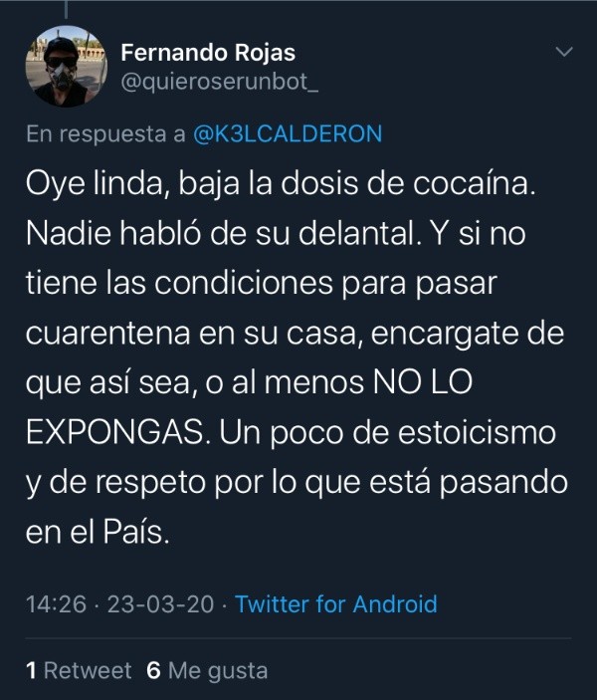Tap the thread connector line above avatar
The width and height of the screenshot is (597, 700).
click(x=66, y=9)
